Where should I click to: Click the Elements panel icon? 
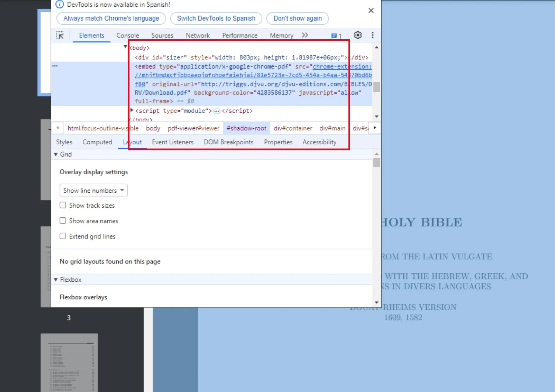pyautogui.click(x=92, y=35)
